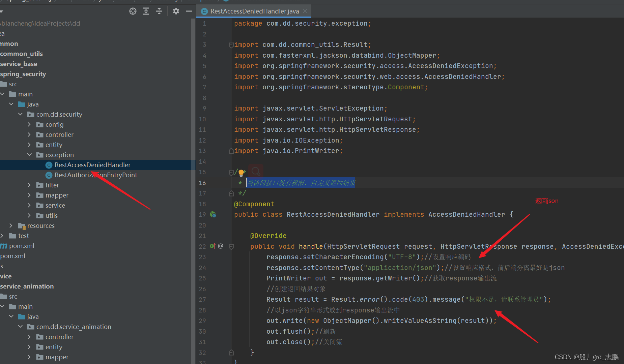The image size is (624, 364).
Task: Open pom.xml under spring_security module
Action: (22, 246)
